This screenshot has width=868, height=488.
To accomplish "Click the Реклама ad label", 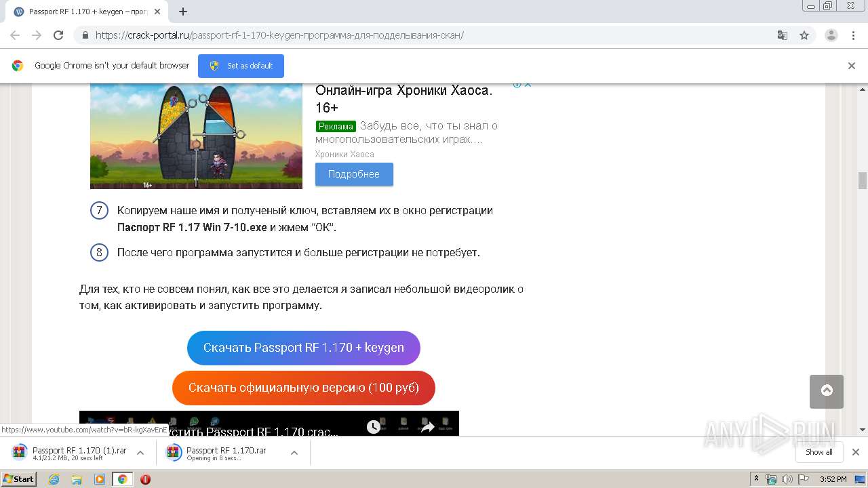I will [x=336, y=126].
